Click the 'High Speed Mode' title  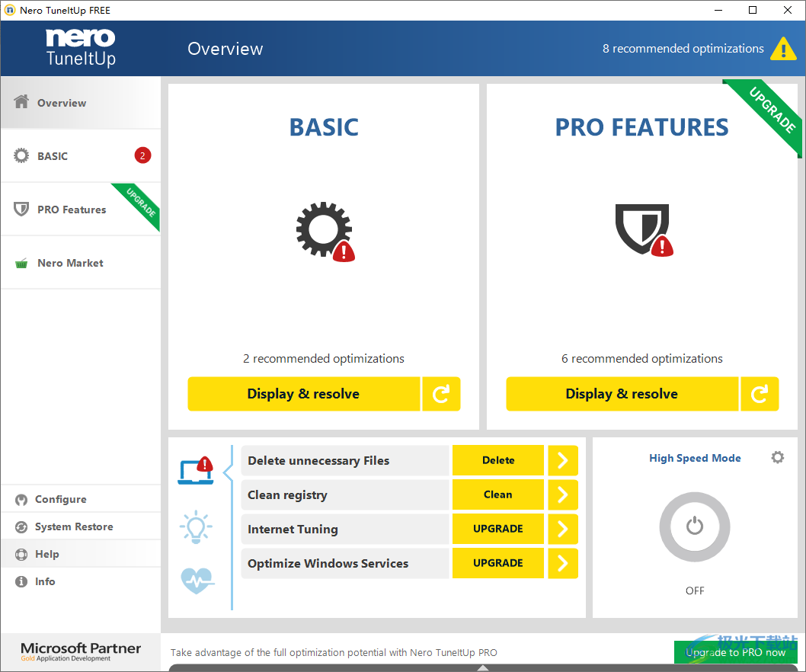pos(695,458)
